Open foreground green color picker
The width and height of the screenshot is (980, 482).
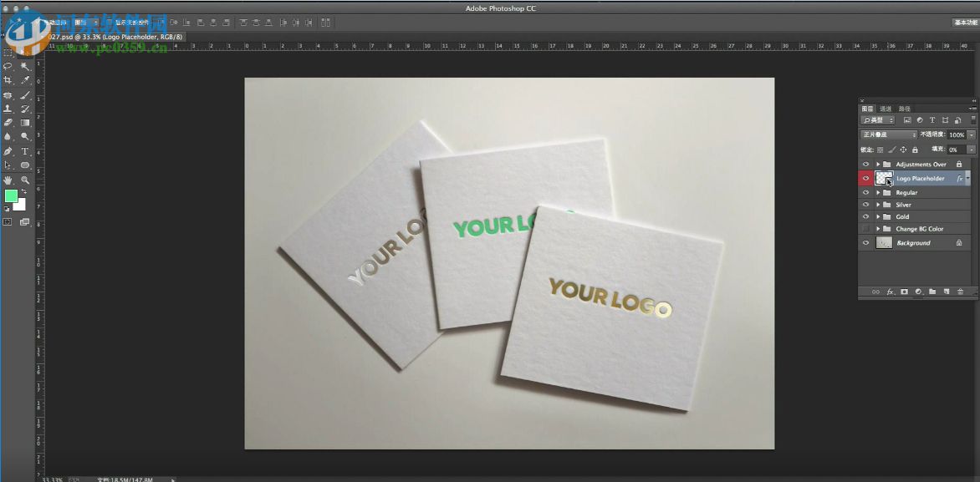click(11, 195)
